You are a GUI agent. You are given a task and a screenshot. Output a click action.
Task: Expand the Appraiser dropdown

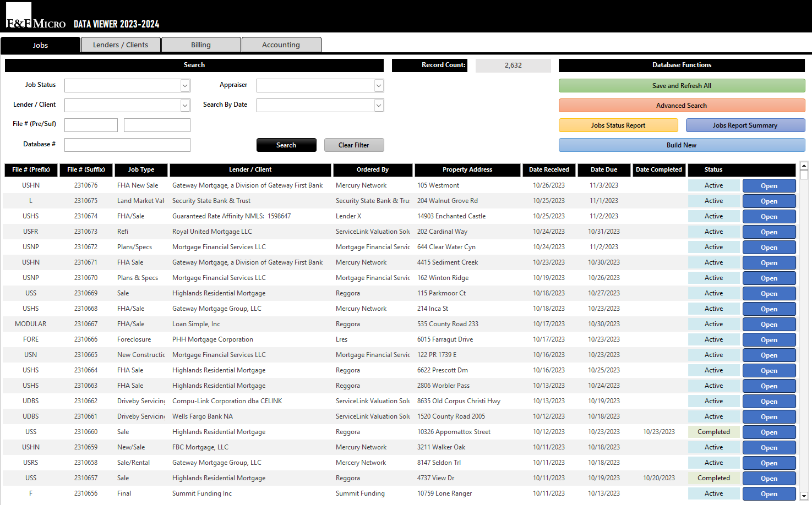tap(379, 85)
